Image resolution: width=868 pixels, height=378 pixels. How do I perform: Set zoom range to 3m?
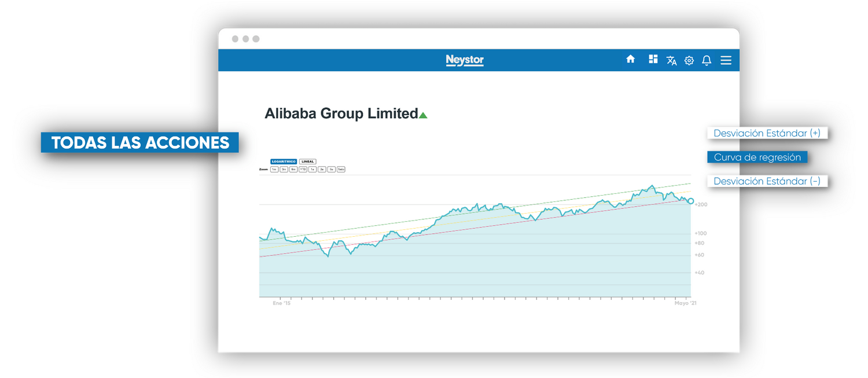tap(284, 170)
